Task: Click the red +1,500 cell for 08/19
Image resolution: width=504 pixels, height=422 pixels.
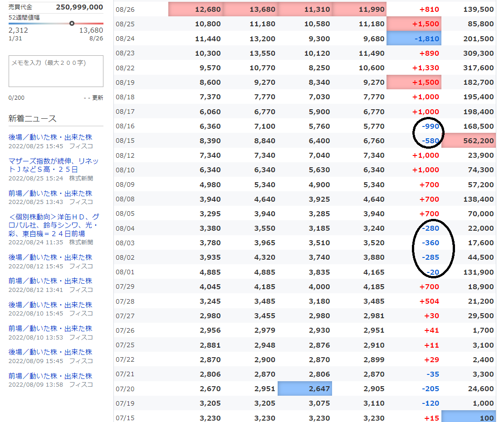Action: [414, 82]
